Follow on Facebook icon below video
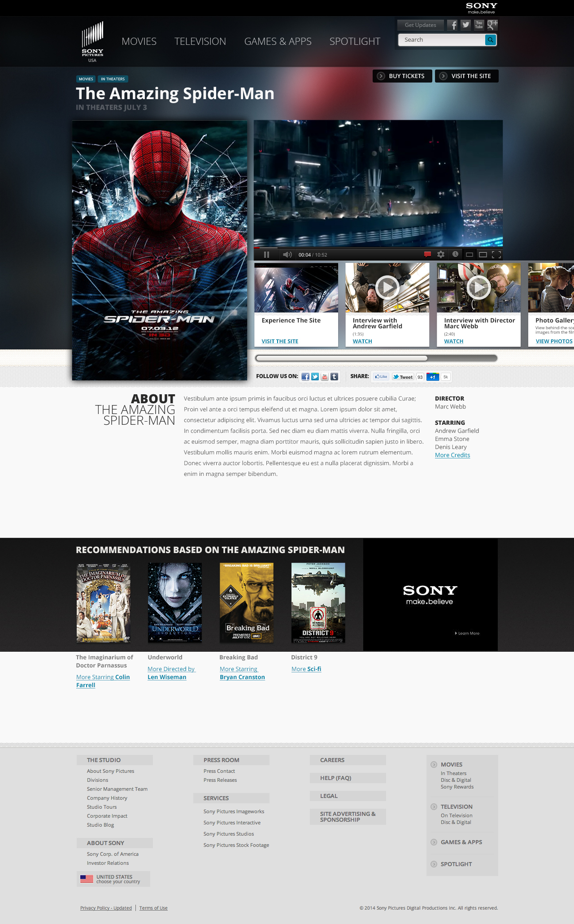This screenshot has width=574, height=924. [x=305, y=376]
